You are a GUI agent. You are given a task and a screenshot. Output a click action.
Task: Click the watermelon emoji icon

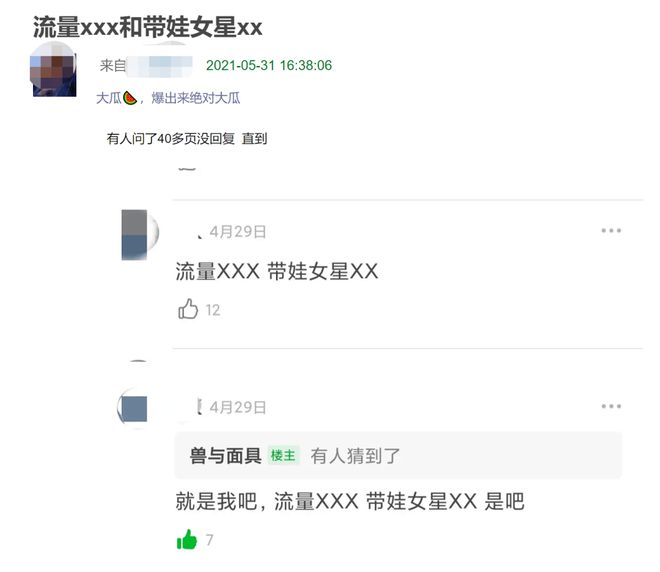(x=130, y=98)
